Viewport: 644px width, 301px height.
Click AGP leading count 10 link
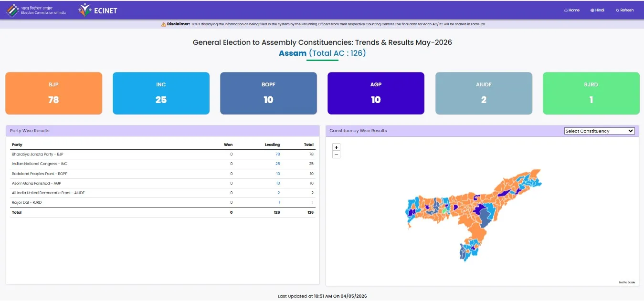pyautogui.click(x=278, y=183)
